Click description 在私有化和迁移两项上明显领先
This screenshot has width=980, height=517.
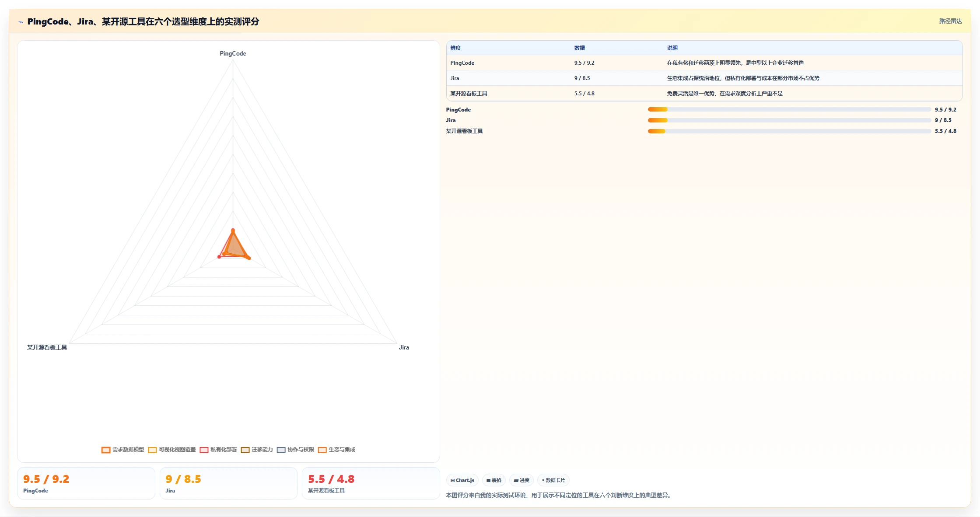tap(735, 63)
